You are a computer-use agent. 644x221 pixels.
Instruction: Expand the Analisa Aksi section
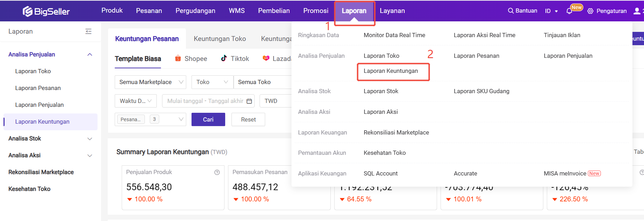click(90, 156)
